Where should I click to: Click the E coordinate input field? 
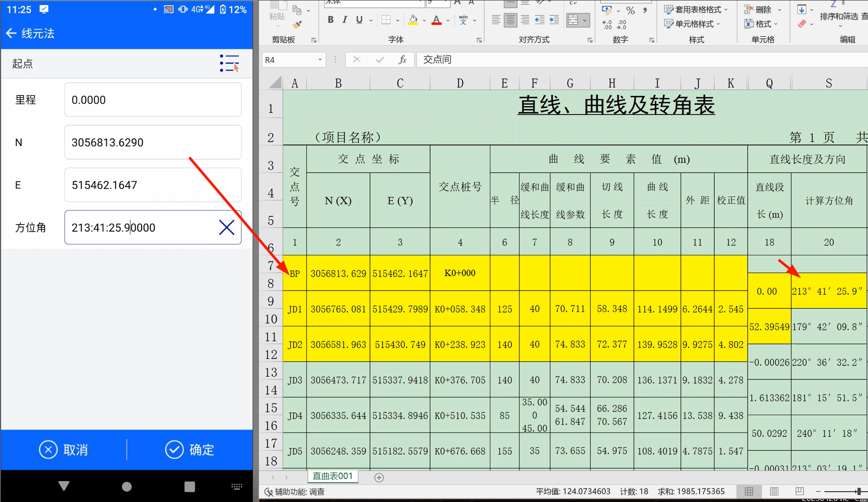(x=153, y=185)
